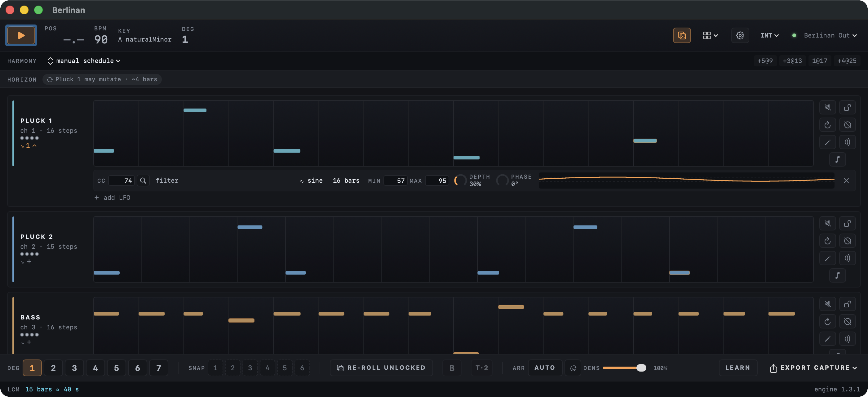This screenshot has height=397, width=868.
Task: Click the note icon on Pluck 2
Action: tap(837, 275)
